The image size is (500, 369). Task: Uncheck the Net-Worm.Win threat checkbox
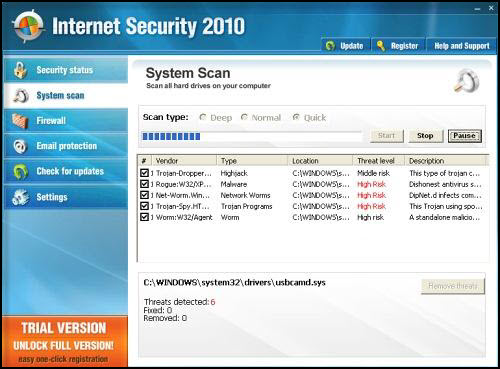(144, 195)
